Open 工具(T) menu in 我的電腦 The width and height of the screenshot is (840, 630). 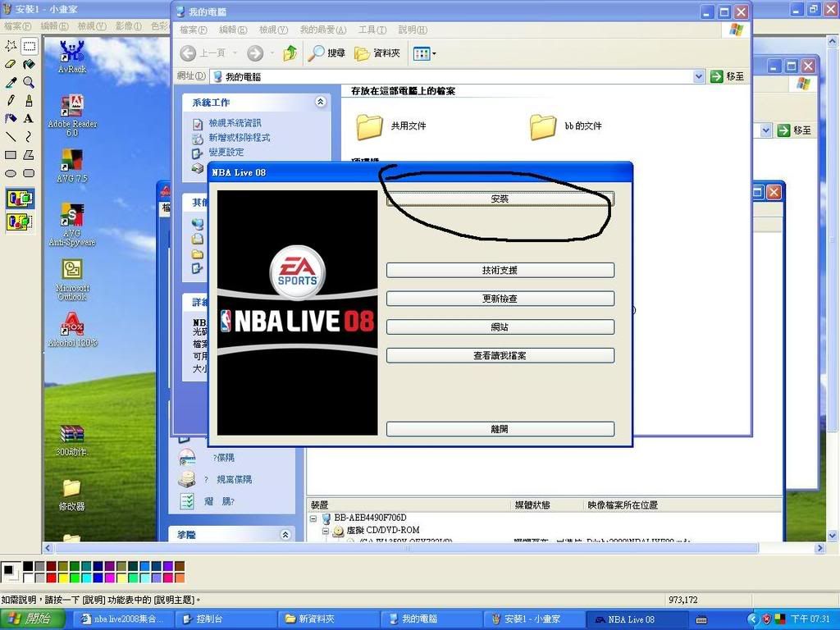click(372, 30)
